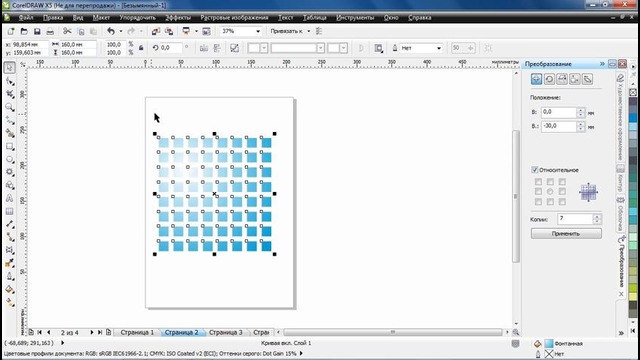This screenshot has height=360, width=640.
Task: Select the Interactive Fill tool
Action: 10,302
